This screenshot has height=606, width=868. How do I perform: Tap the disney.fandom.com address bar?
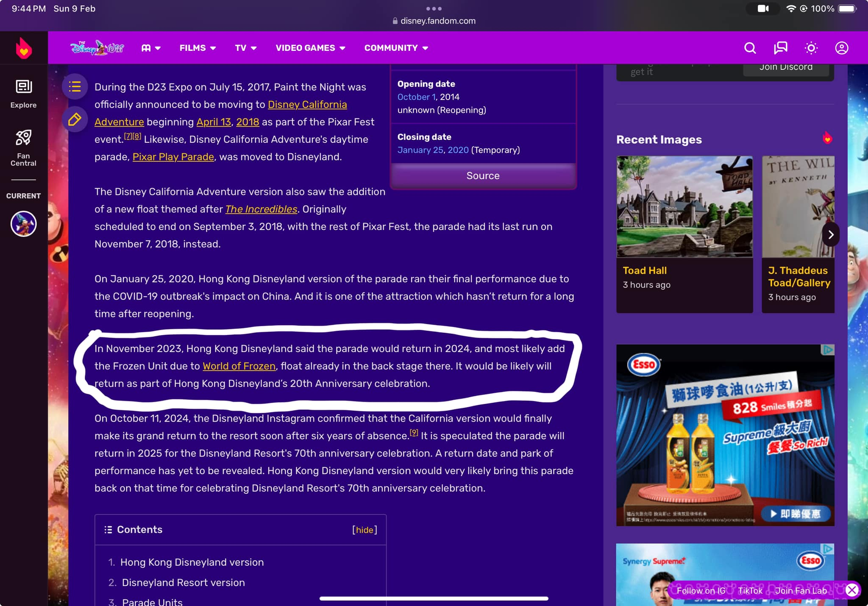click(434, 21)
